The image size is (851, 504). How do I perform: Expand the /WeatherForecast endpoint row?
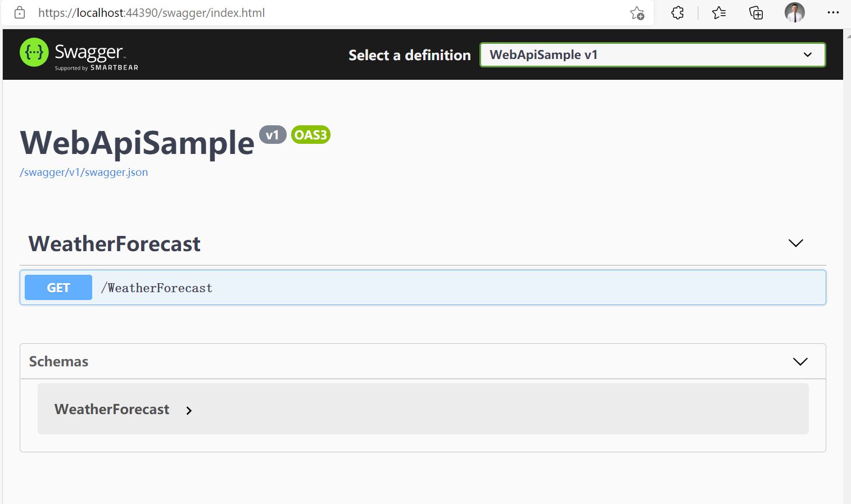tap(423, 288)
